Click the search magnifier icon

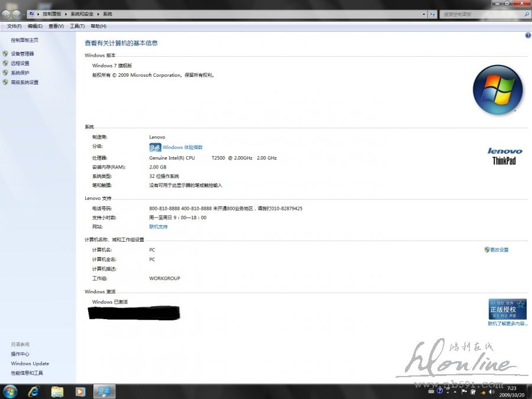coord(527,14)
